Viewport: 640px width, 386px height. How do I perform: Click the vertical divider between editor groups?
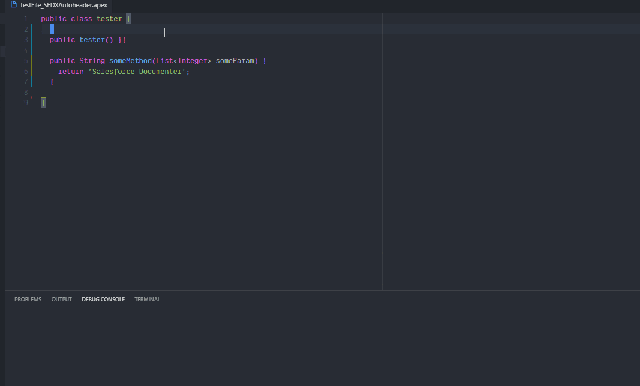tap(382, 151)
